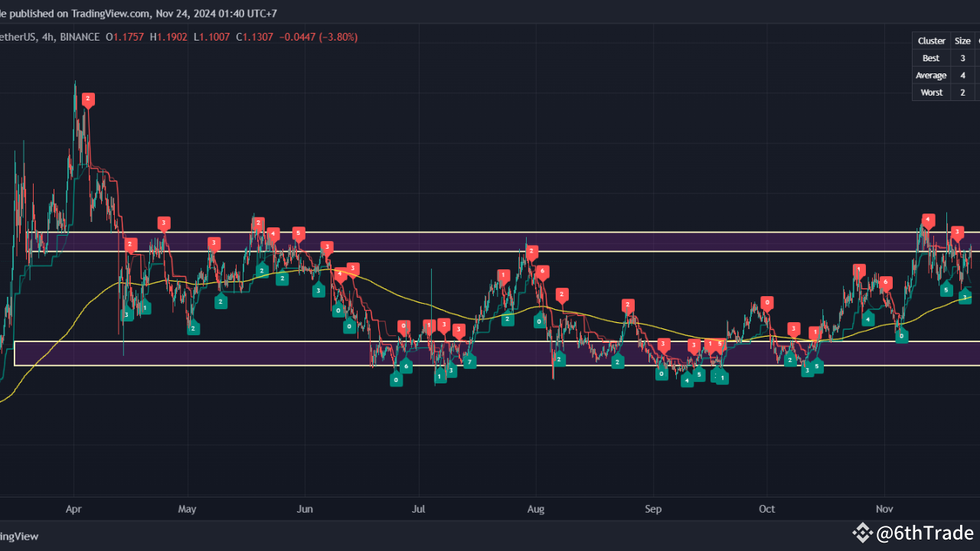The width and height of the screenshot is (980, 551).
Task: Select the Worst row in the cluster table
Action: [931, 92]
